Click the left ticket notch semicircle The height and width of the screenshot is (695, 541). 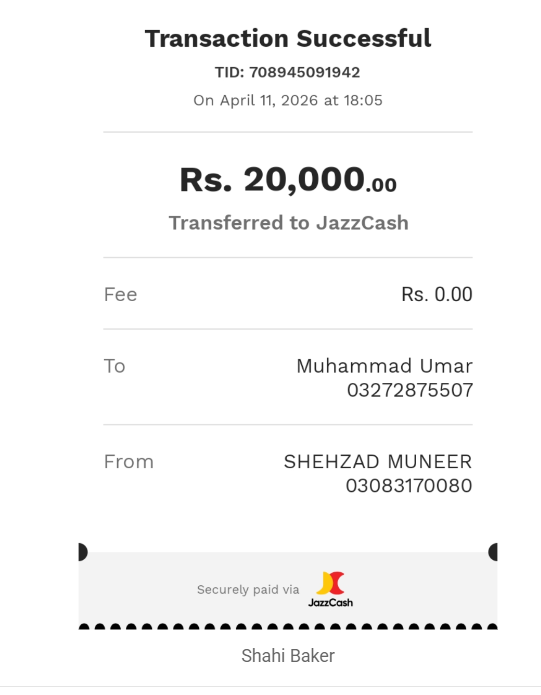[83, 552]
